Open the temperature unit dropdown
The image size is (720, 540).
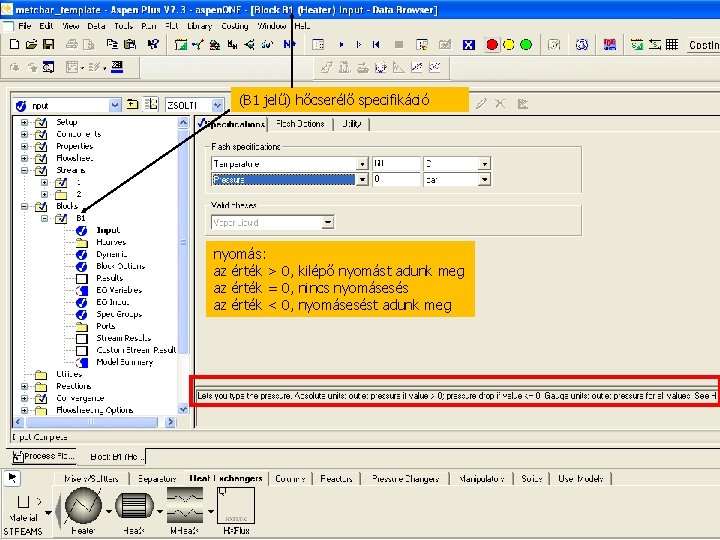[x=484, y=164]
